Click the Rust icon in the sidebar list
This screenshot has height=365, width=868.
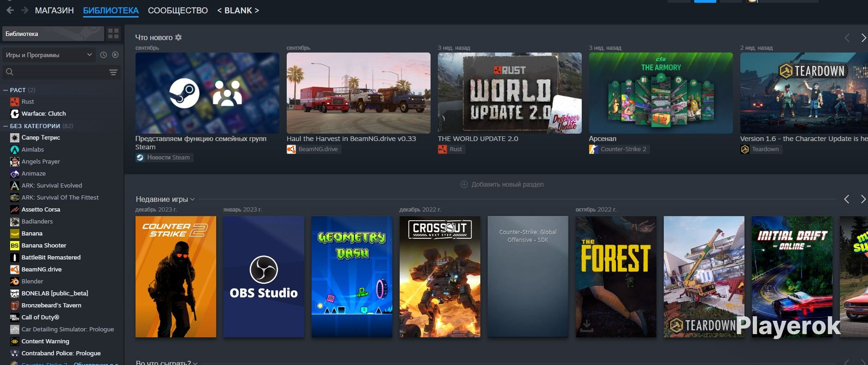(x=15, y=102)
